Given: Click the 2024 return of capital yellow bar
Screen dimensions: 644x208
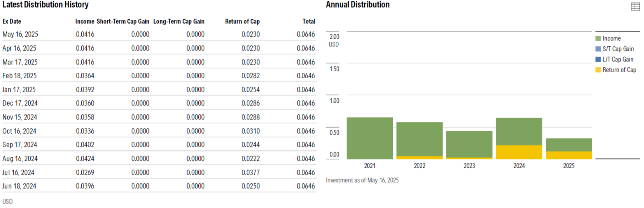Looking at the screenshot, I should (x=519, y=152).
